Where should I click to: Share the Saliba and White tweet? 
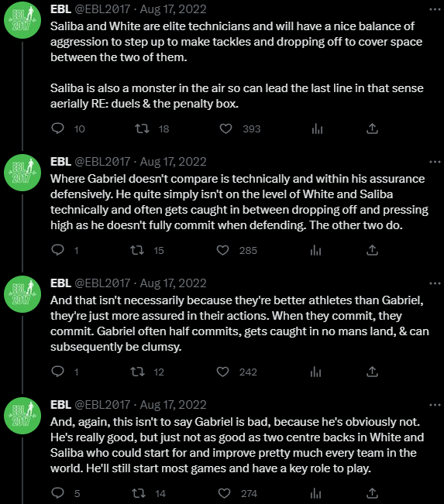(x=372, y=129)
